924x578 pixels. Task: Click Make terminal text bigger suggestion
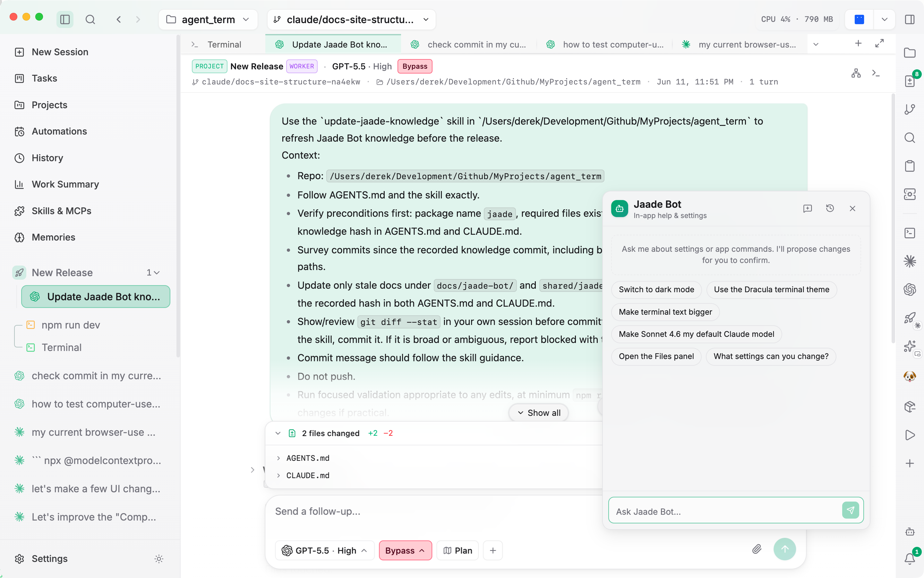point(665,312)
